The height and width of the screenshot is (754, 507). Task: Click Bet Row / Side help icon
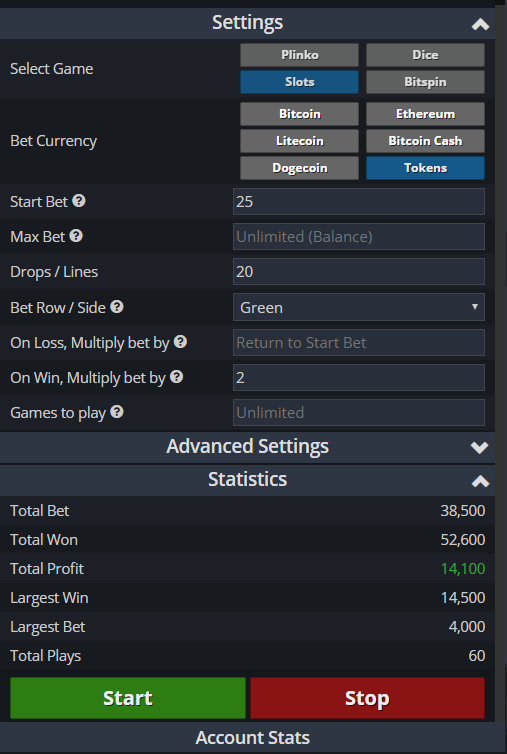click(117, 307)
